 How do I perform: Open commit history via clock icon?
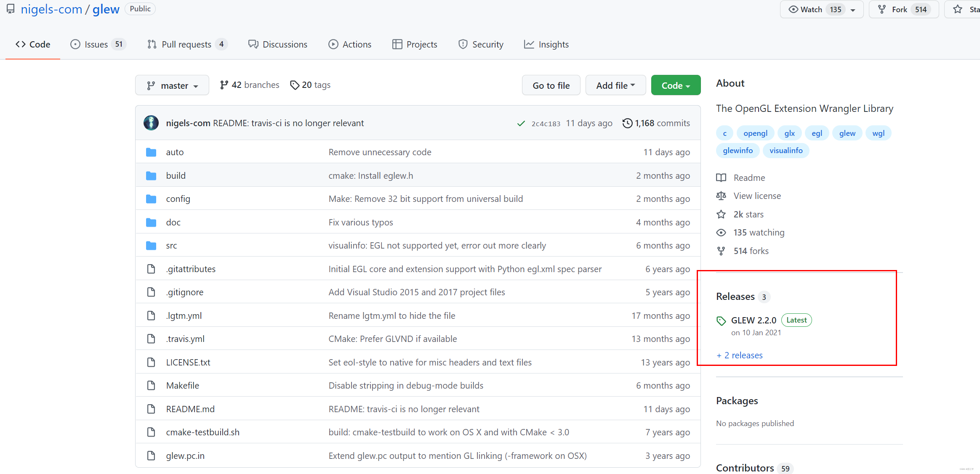627,123
